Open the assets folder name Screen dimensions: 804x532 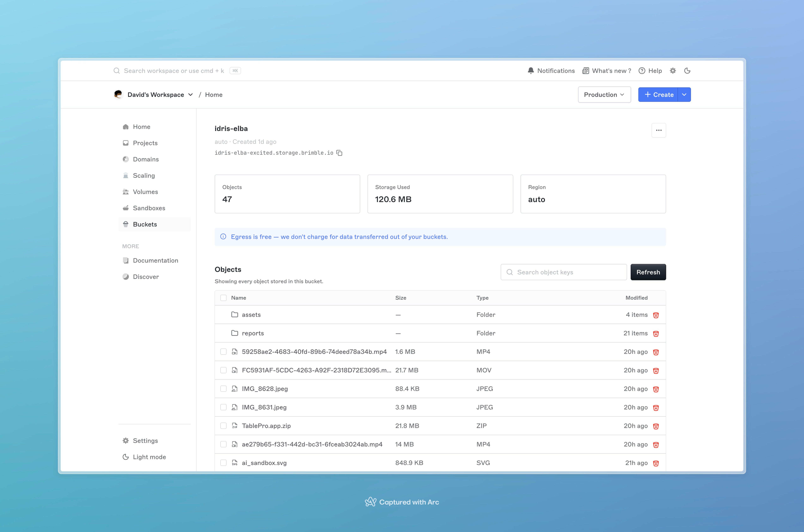click(251, 315)
